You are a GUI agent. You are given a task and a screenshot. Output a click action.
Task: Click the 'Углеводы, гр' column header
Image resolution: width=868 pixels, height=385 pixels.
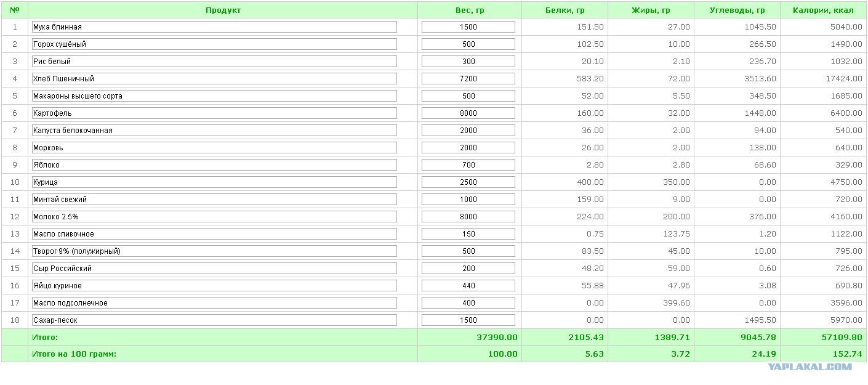coord(737,10)
